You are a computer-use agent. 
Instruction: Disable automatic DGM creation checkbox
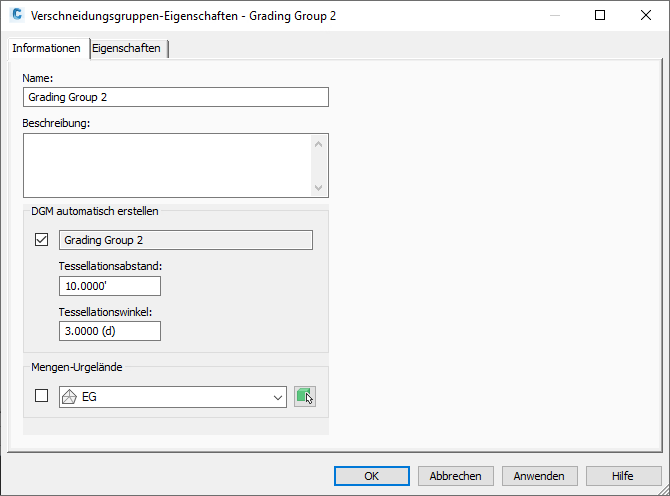click(41, 240)
